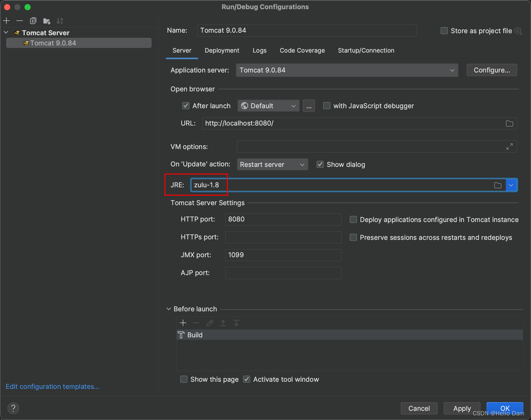Move Before launch task down arrow

tap(236, 323)
